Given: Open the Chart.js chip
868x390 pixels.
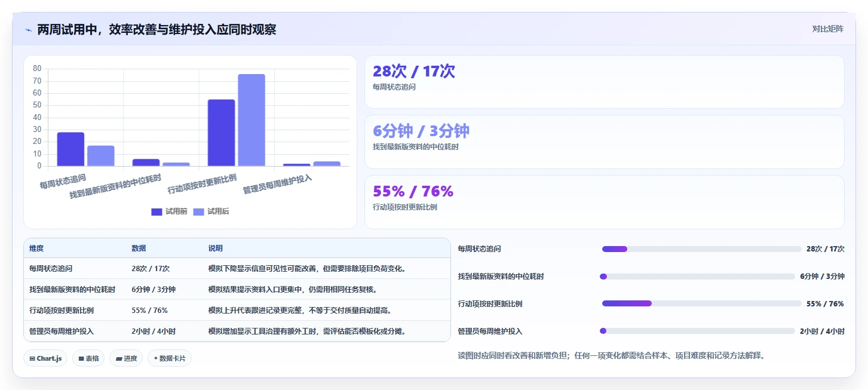Looking at the screenshot, I should [x=46, y=358].
